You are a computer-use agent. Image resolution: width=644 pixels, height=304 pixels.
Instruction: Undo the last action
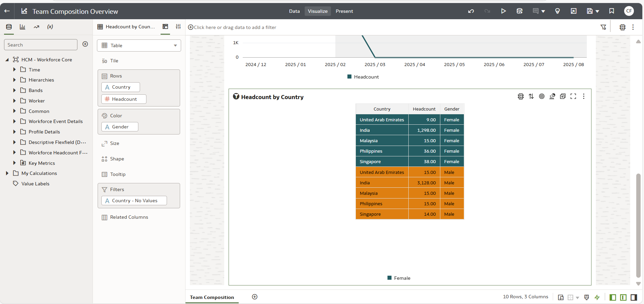[471, 11]
